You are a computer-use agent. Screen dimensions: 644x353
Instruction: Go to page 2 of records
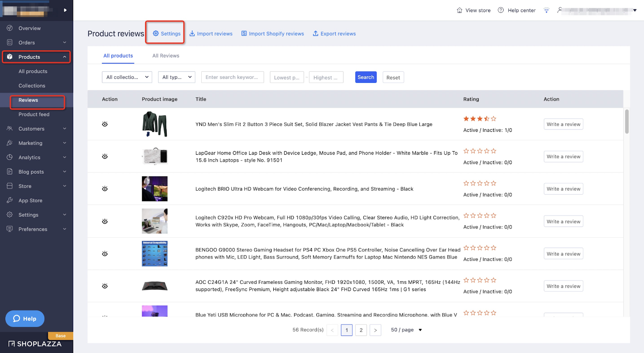[x=361, y=330]
